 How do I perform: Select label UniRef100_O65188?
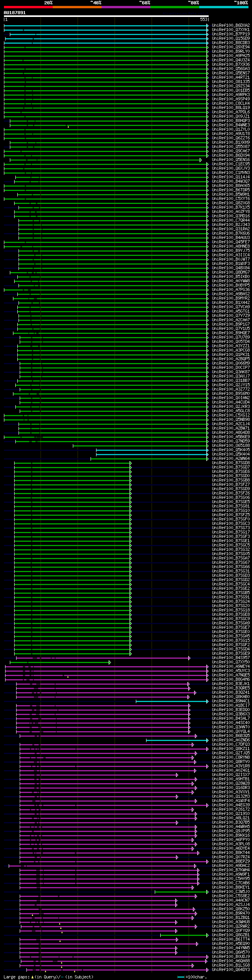pyautogui.click(x=231, y=445)
